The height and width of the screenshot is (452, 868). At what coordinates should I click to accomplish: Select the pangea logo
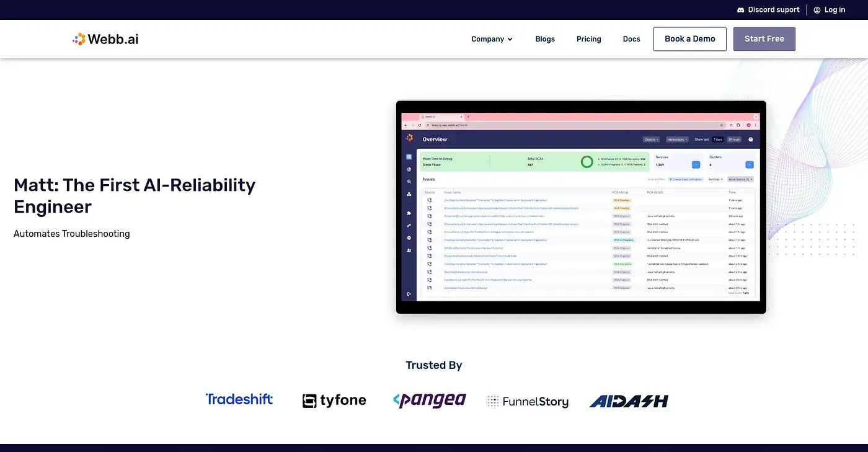pos(430,401)
